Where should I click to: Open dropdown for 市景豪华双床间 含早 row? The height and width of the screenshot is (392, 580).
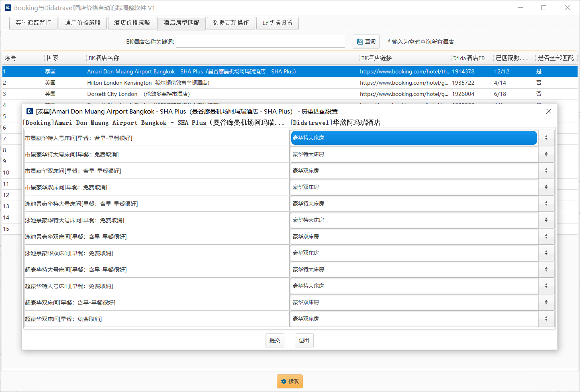546,171
